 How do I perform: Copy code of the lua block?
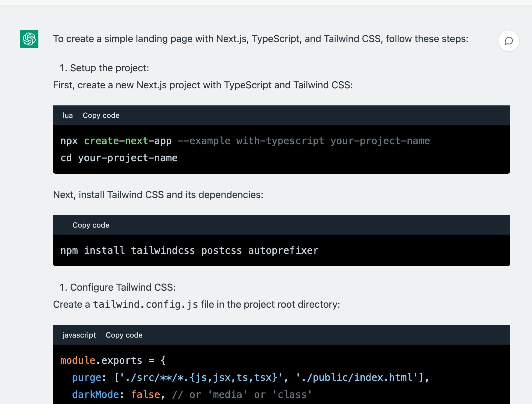[x=101, y=115]
